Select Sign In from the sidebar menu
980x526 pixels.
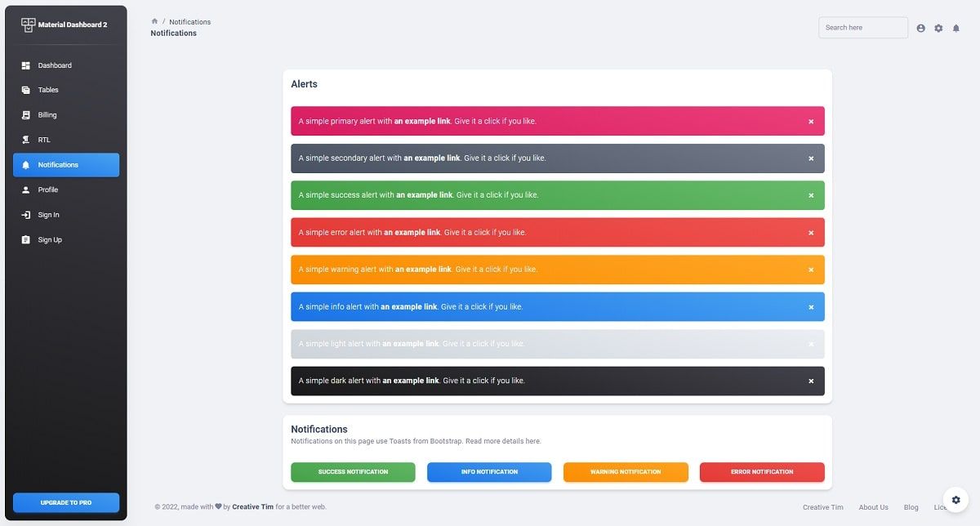click(49, 214)
